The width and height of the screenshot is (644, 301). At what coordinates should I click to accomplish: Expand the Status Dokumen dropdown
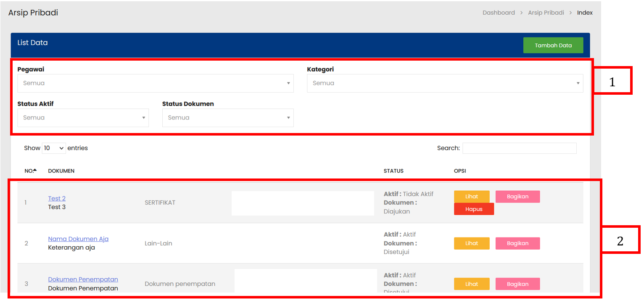(x=227, y=118)
